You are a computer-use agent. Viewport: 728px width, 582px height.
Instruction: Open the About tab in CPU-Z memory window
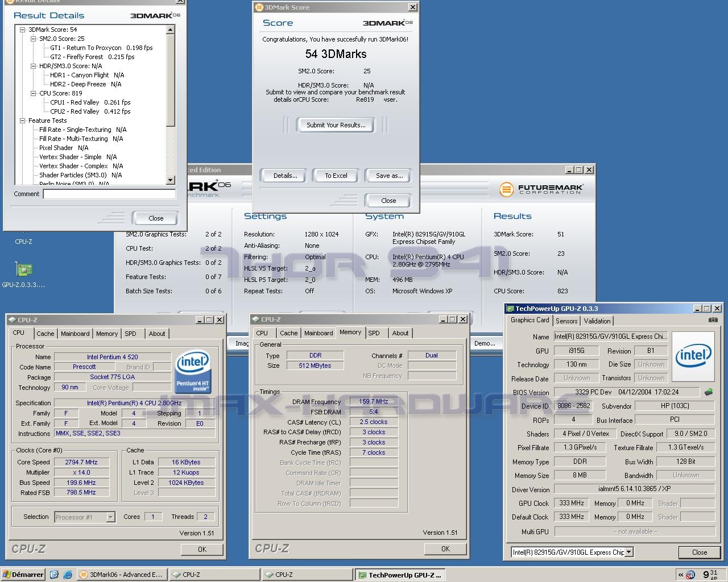pos(400,333)
